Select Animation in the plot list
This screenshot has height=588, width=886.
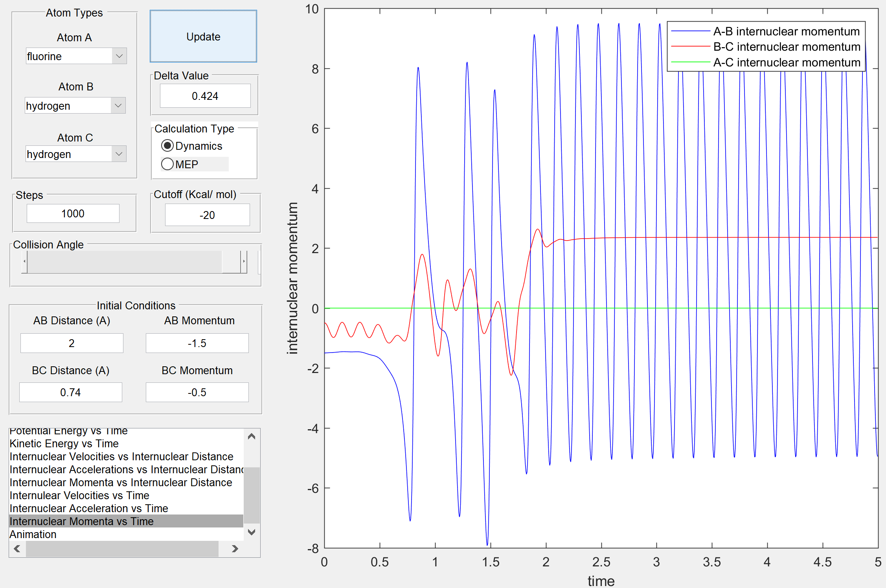pos(33,534)
